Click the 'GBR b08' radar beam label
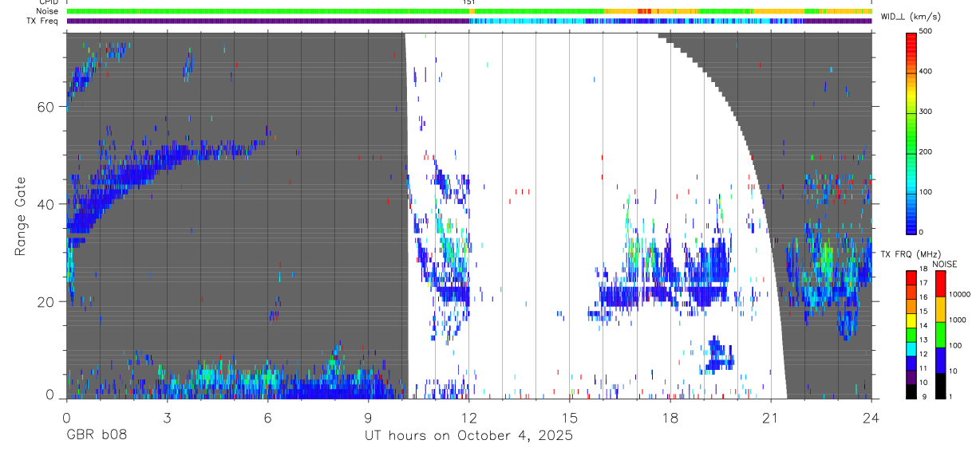Screen dimensions: 980x452 96,435
